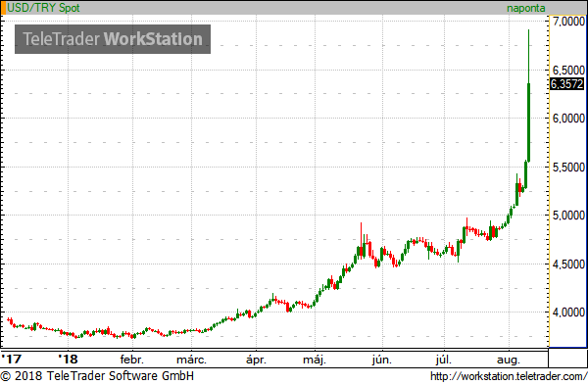The width and height of the screenshot is (588, 385).
Task: Click the current price tag 6,3572
Action: [x=567, y=83]
